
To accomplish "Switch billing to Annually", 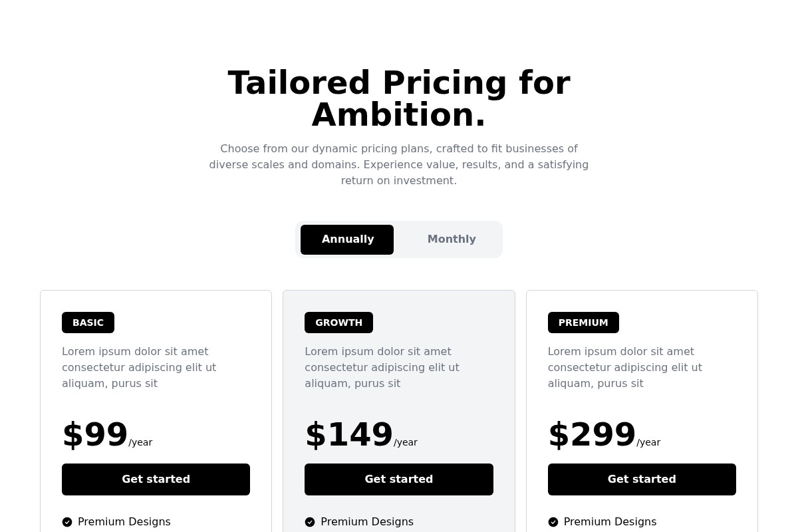I will [347, 239].
